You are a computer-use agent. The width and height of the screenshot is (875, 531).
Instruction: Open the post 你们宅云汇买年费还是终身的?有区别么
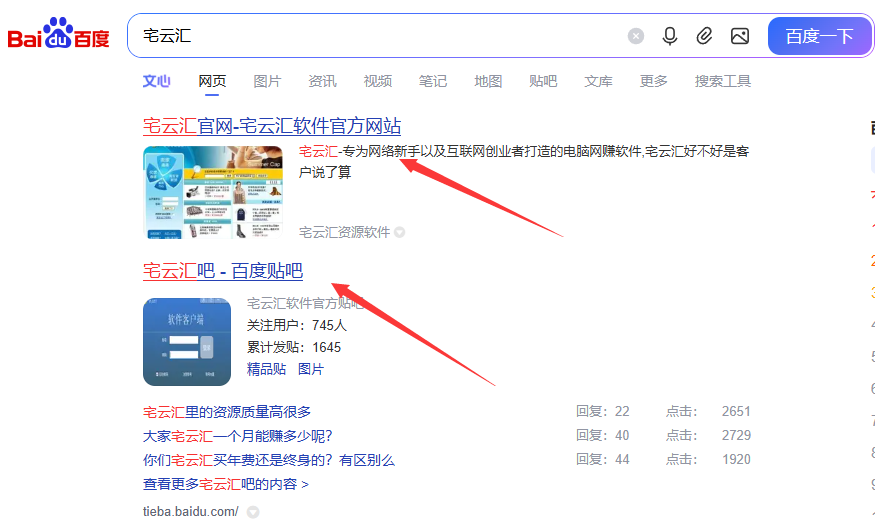pos(268,460)
